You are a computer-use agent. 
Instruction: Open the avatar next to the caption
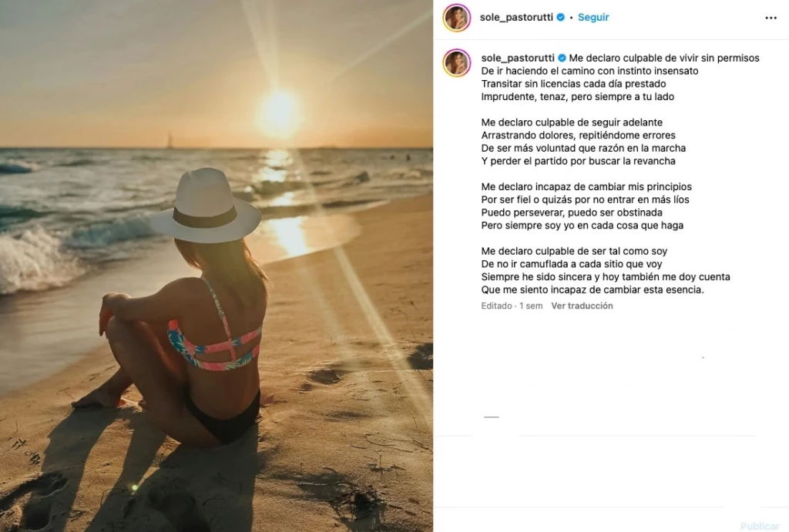tap(456, 63)
